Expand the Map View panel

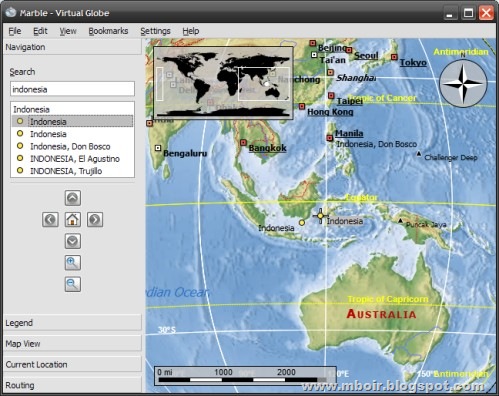tap(72, 343)
